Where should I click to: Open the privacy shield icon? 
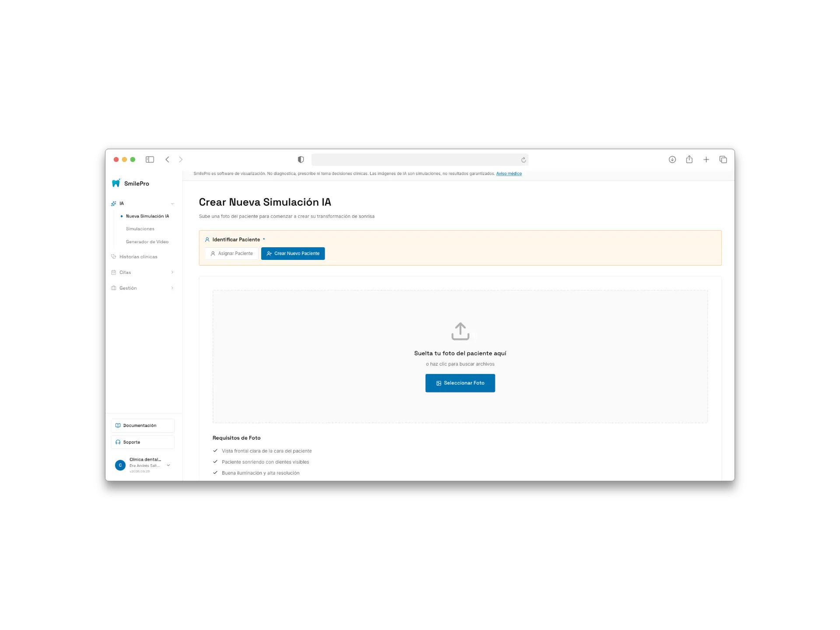pyautogui.click(x=301, y=160)
